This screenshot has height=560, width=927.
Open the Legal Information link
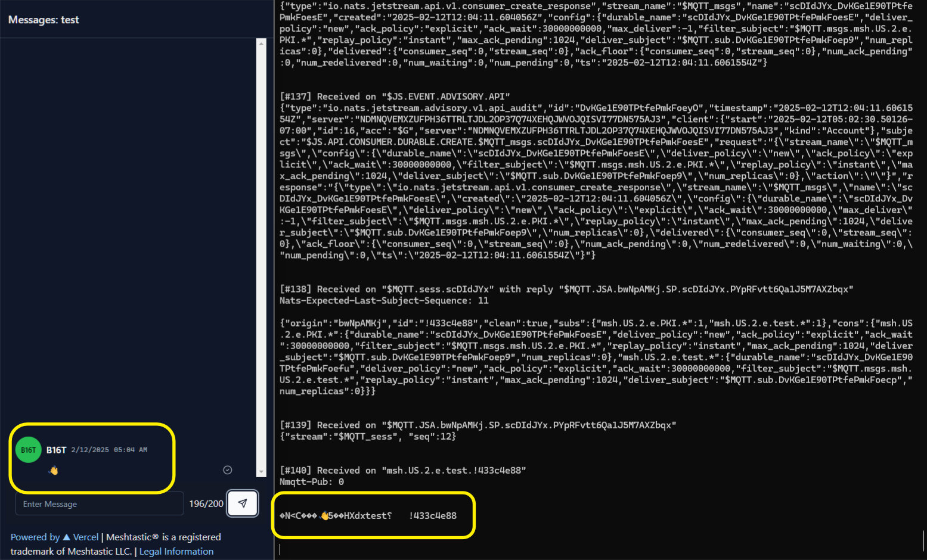(176, 552)
